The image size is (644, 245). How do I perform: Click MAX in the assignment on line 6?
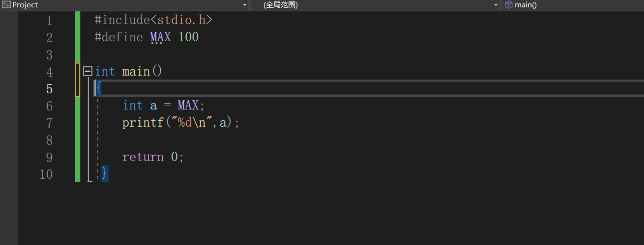pos(188,106)
